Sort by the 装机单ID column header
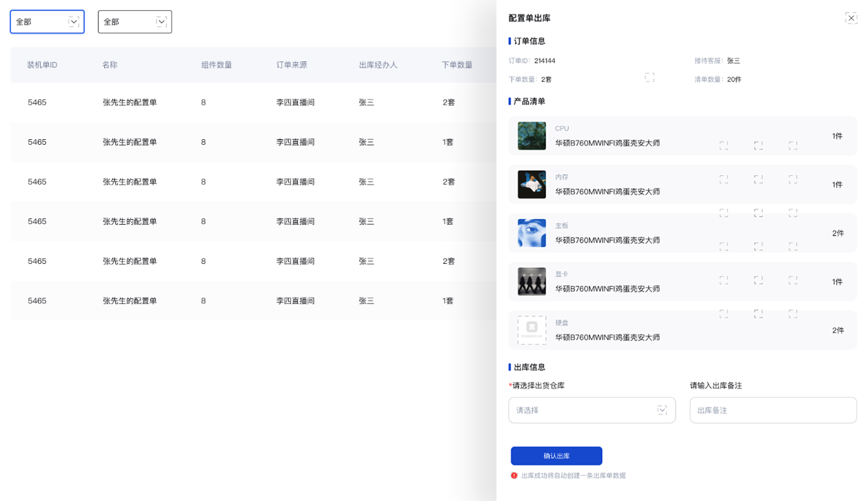 (x=42, y=65)
